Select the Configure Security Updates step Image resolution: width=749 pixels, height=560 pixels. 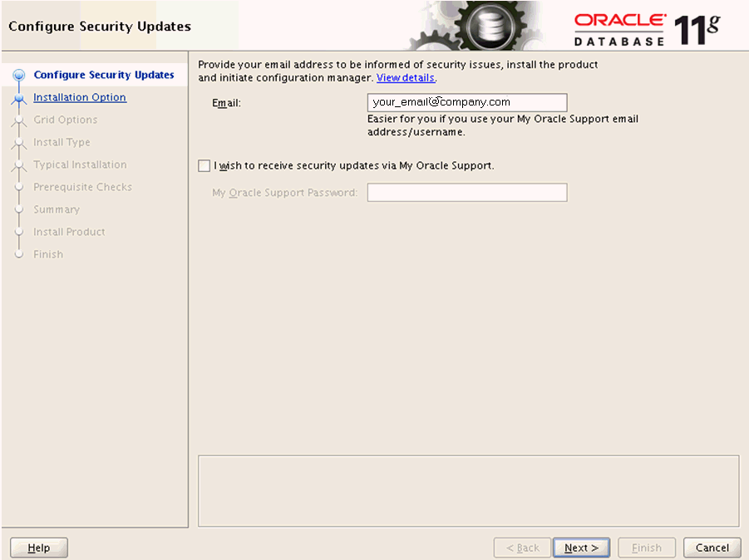(104, 75)
